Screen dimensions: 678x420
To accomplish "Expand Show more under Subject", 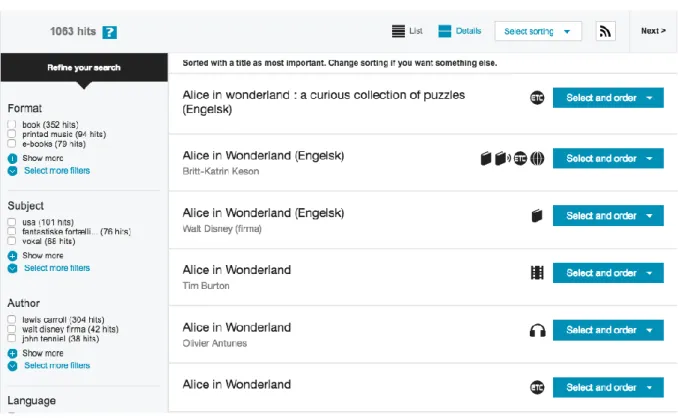I will [43, 256].
